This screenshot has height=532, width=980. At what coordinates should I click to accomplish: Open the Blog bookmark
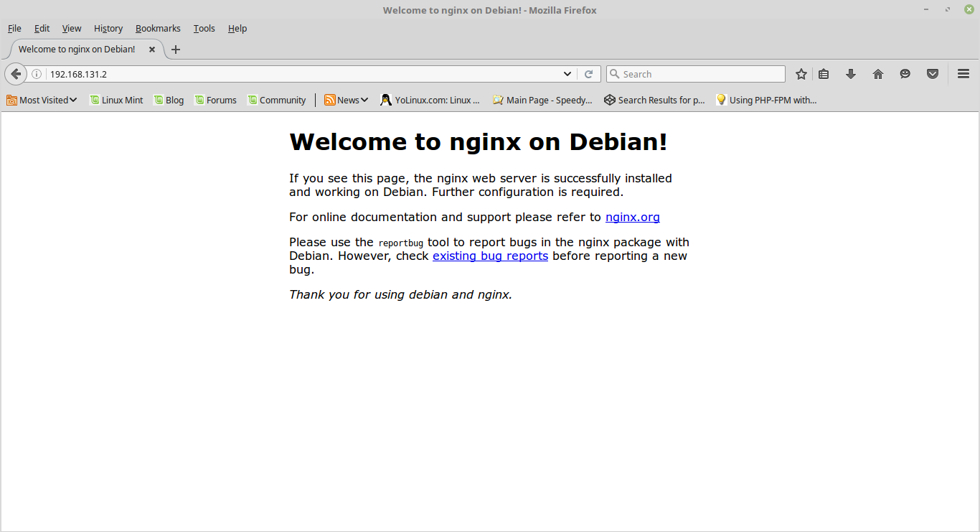pos(169,100)
